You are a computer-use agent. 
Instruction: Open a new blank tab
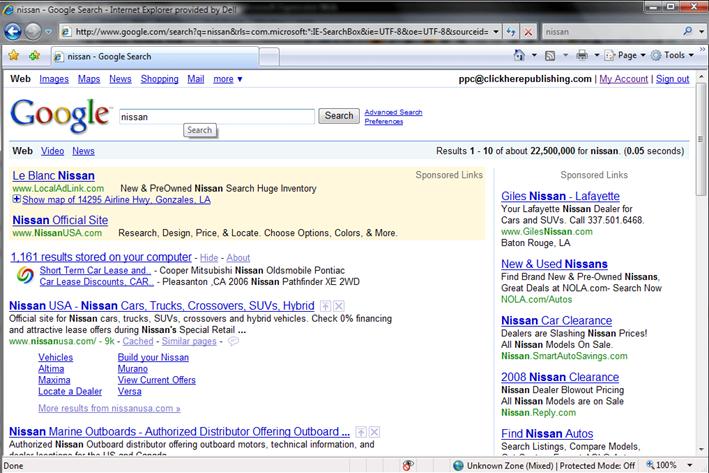tap(269, 57)
